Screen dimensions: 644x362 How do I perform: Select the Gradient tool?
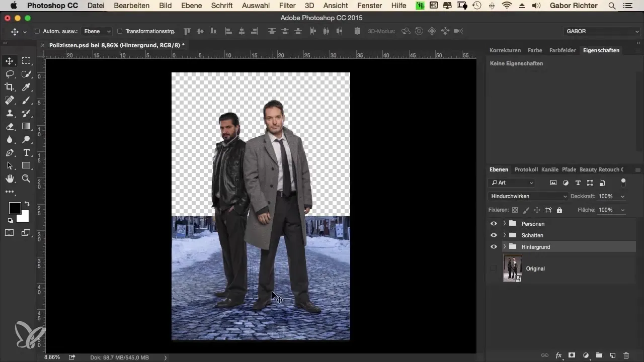click(x=26, y=126)
